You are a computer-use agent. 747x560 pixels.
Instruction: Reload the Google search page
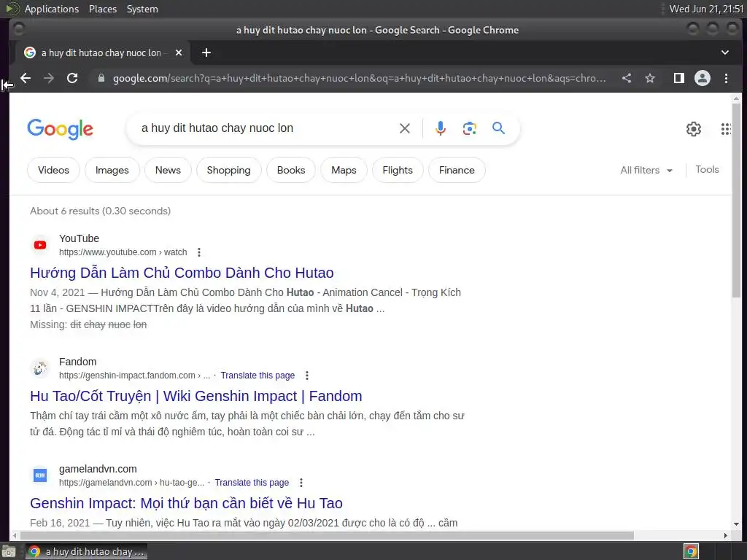click(x=72, y=78)
